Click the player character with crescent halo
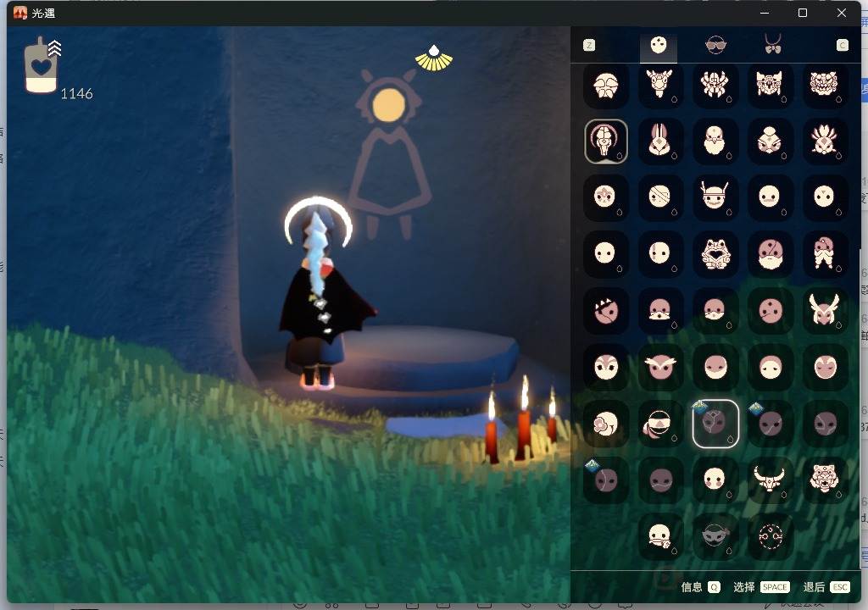 324,293
